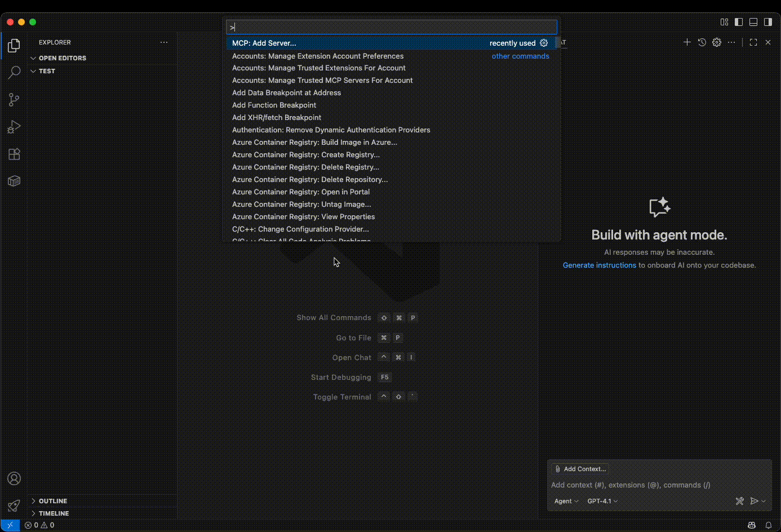Choose Azure Container Registry: Build Image in Azure
The image size is (781, 532).
(391, 143)
